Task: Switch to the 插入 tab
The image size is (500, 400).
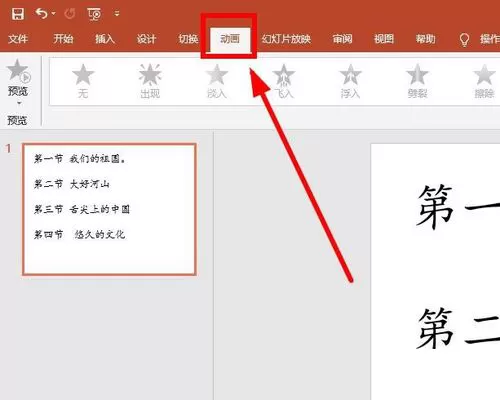Action: coord(105,39)
